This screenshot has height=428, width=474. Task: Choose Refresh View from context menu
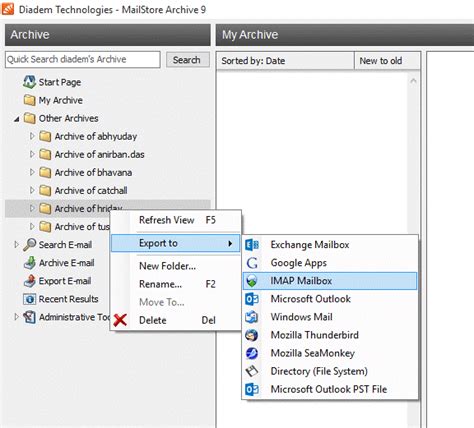tap(175, 220)
